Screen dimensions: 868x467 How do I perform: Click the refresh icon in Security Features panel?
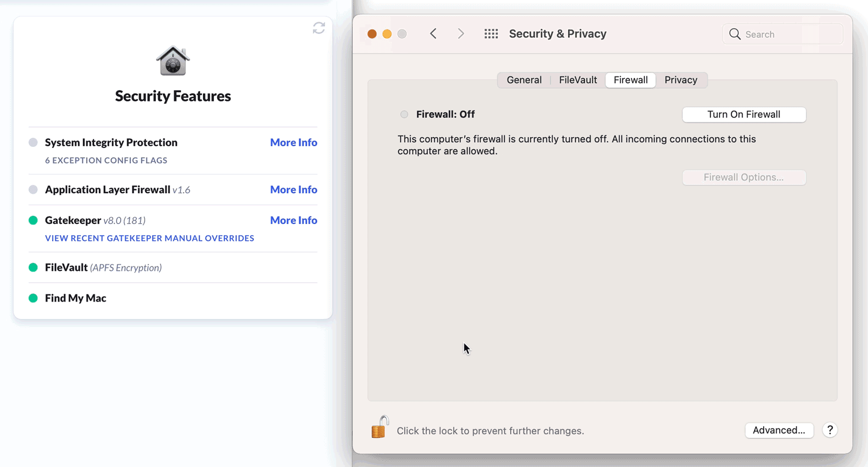coord(319,28)
